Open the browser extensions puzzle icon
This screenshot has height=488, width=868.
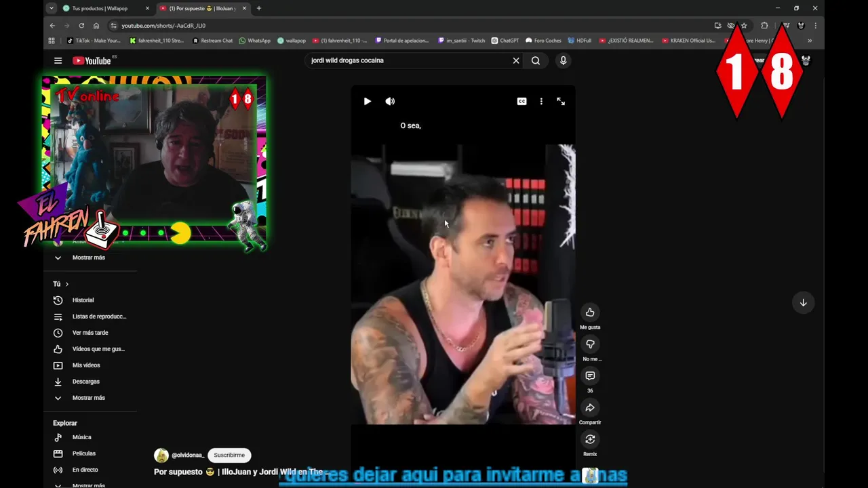click(764, 26)
